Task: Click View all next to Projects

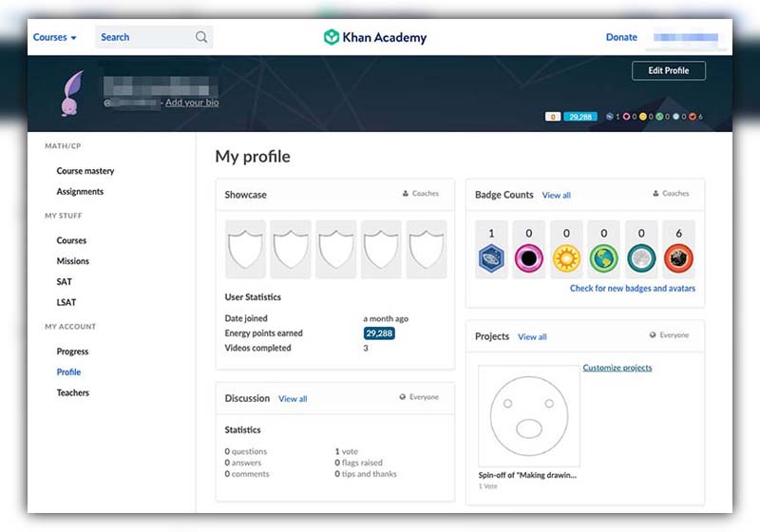Action: (532, 337)
